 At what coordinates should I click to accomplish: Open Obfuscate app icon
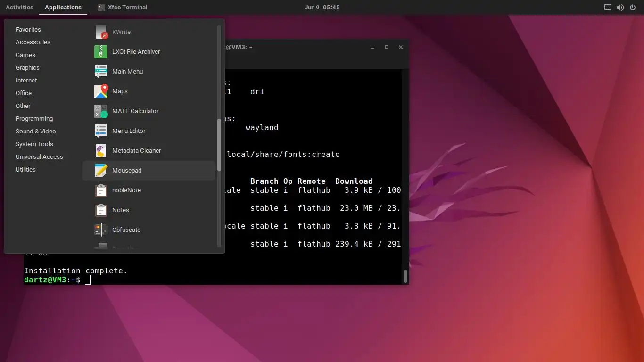tap(101, 230)
